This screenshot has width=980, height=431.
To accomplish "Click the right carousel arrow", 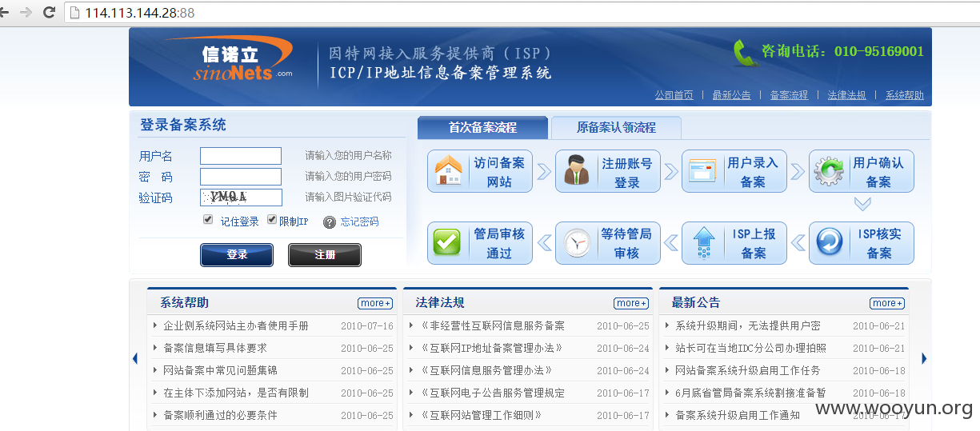I will pos(924,358).
